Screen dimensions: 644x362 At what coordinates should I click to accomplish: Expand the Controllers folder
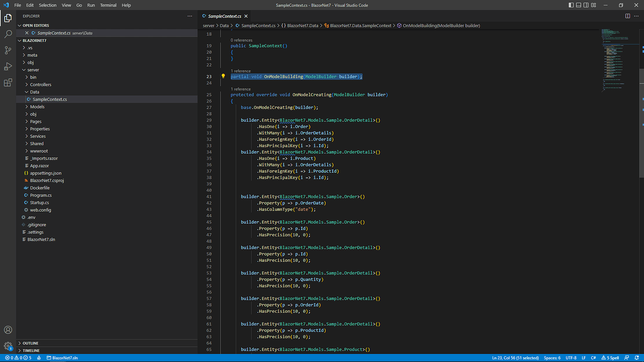pos(41,84)
